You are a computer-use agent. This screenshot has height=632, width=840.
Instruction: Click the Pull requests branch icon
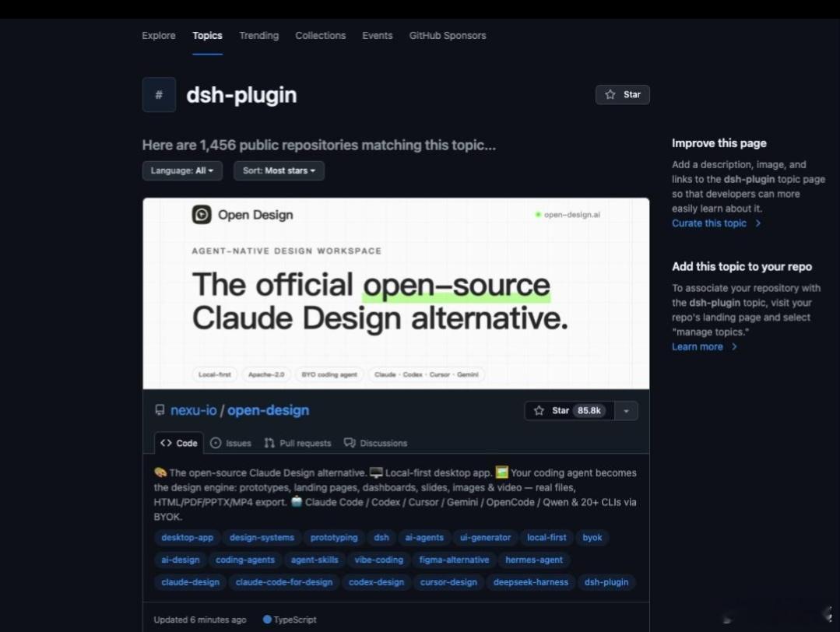coord(269,443)
